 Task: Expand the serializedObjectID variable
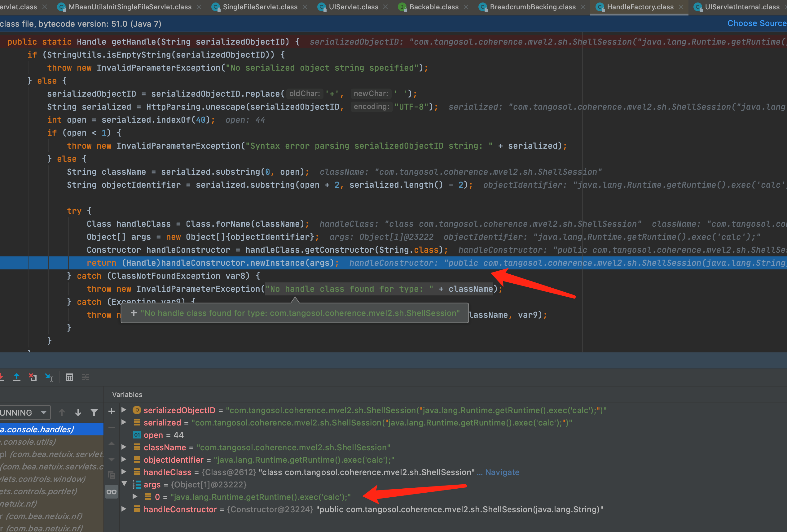(x=124, y=410)
